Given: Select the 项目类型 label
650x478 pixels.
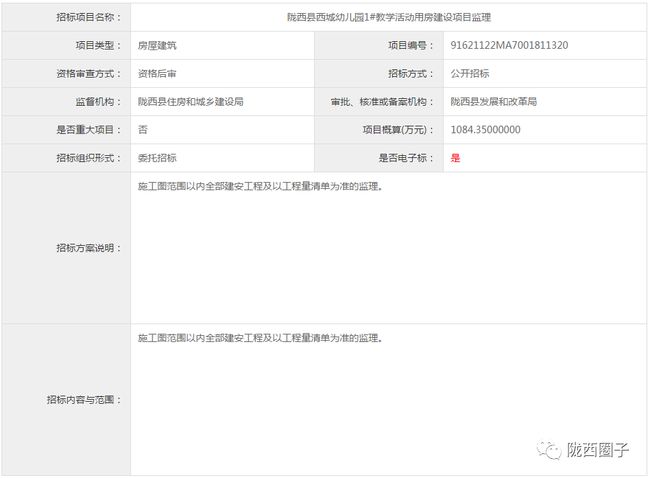Looking at the screenshot, I should coord(98,46).
